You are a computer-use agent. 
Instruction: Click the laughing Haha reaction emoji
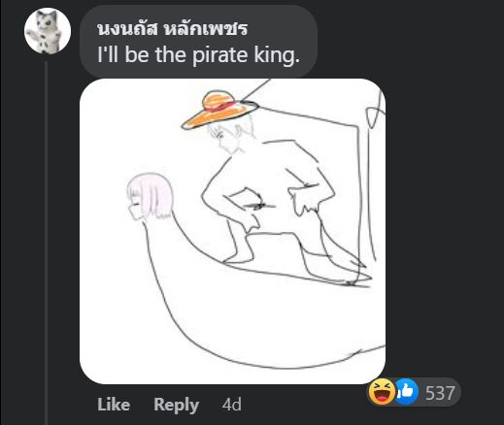(x=382, y=392)
